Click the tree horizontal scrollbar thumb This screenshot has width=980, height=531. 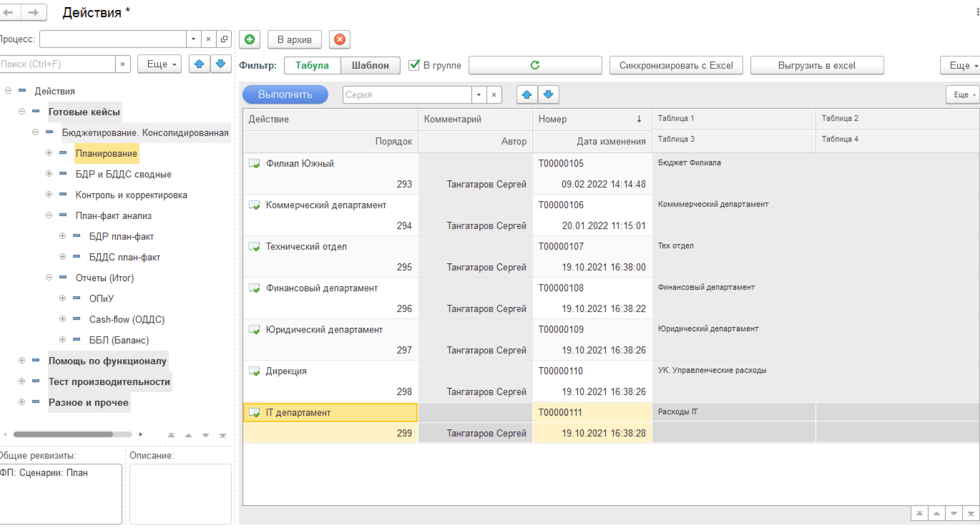pyautogui.click(x=63, y=435)
